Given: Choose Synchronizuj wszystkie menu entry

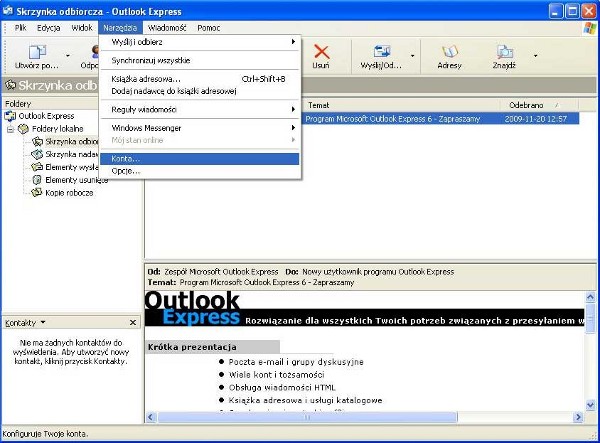Looking at the screenshot, I should (199, 60).
